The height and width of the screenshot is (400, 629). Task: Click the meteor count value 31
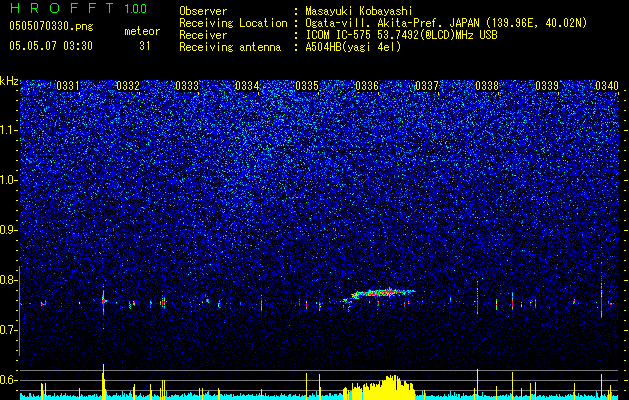144,46
